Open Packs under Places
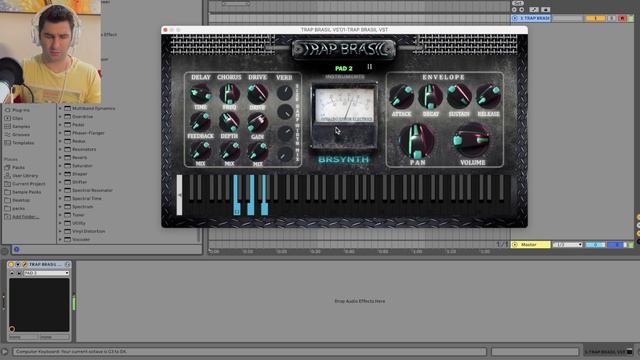The width and height of the screenshot is (640, 360). 15,167
